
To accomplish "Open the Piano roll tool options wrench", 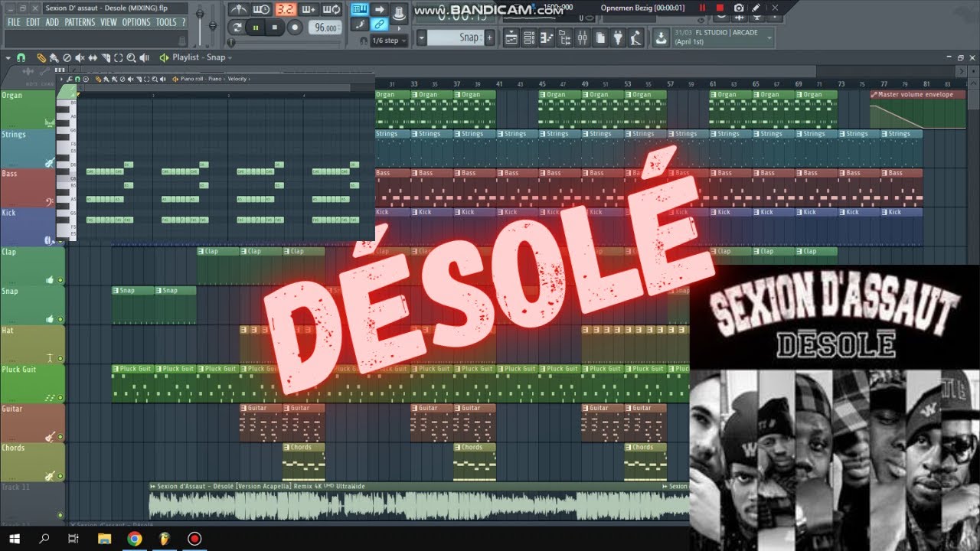I will pos(70,79).
